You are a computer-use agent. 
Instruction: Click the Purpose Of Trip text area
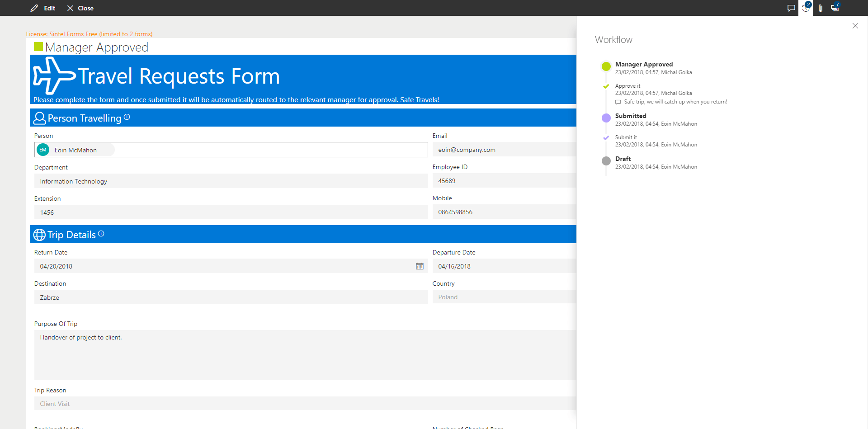coord(305,355)
